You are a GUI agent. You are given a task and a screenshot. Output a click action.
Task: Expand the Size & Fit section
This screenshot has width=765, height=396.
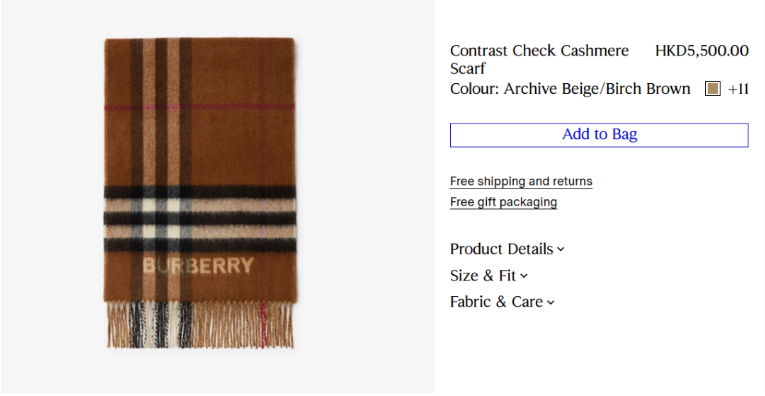point(489,276)
